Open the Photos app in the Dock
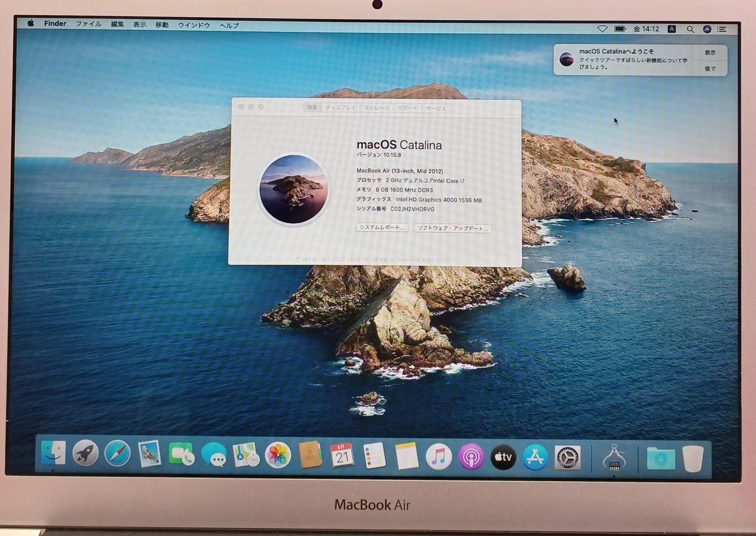 click(278, 455)
